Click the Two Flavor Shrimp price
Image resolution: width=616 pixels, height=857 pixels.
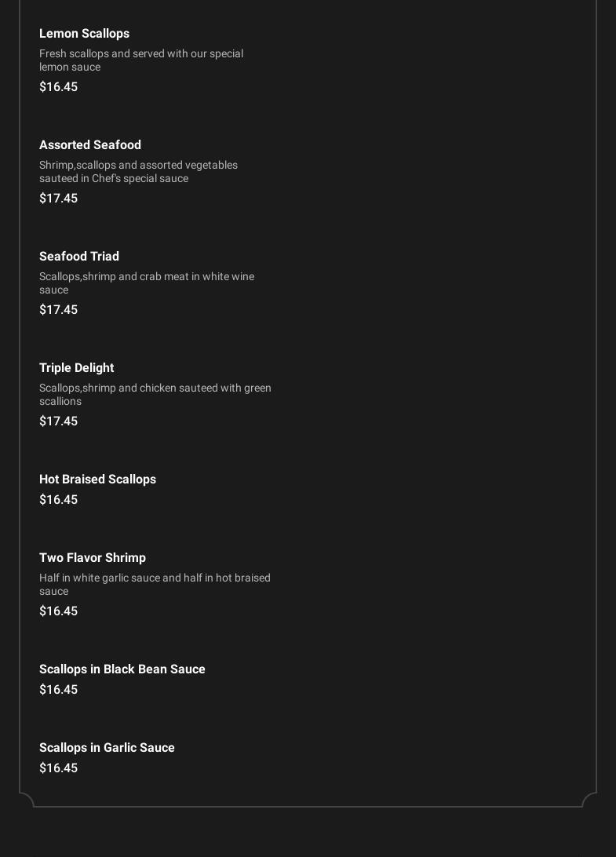tap(58, 611)
